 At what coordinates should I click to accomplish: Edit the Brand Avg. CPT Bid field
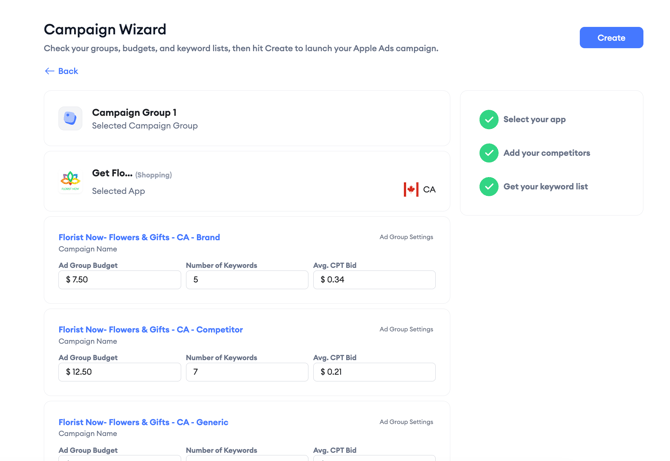tap(374, 280)
